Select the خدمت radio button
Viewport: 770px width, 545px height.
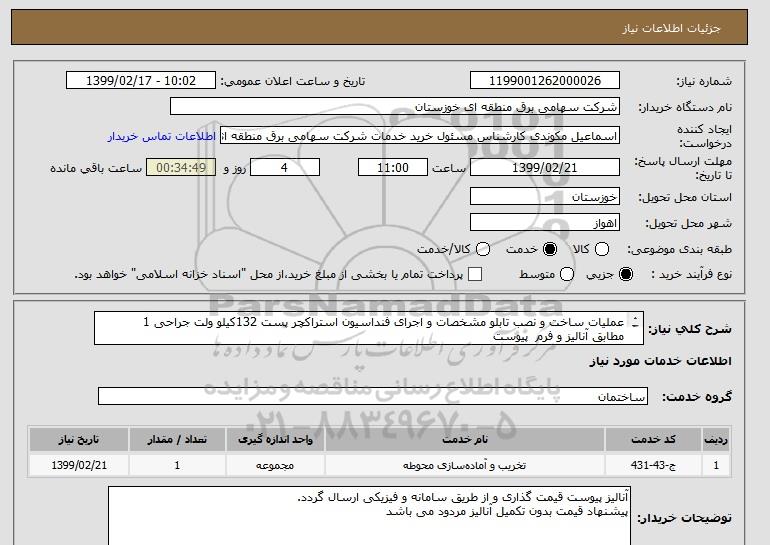click(550, 249)
